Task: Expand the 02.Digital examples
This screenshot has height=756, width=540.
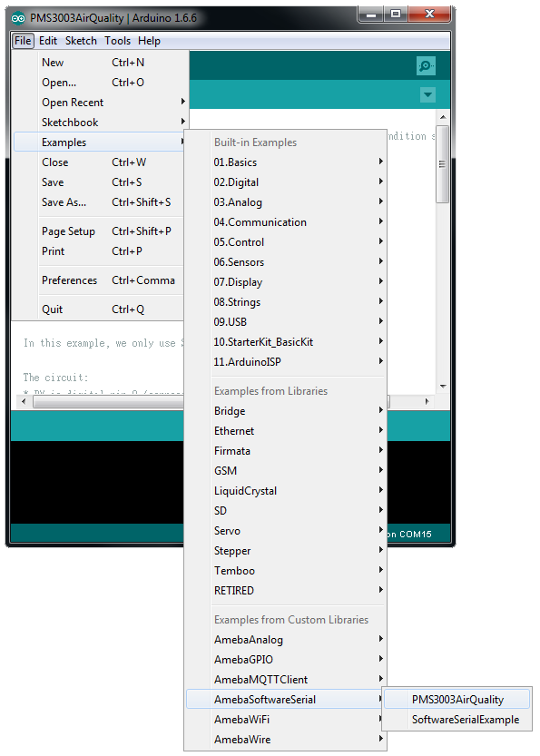Action: [x=286, y=182]
